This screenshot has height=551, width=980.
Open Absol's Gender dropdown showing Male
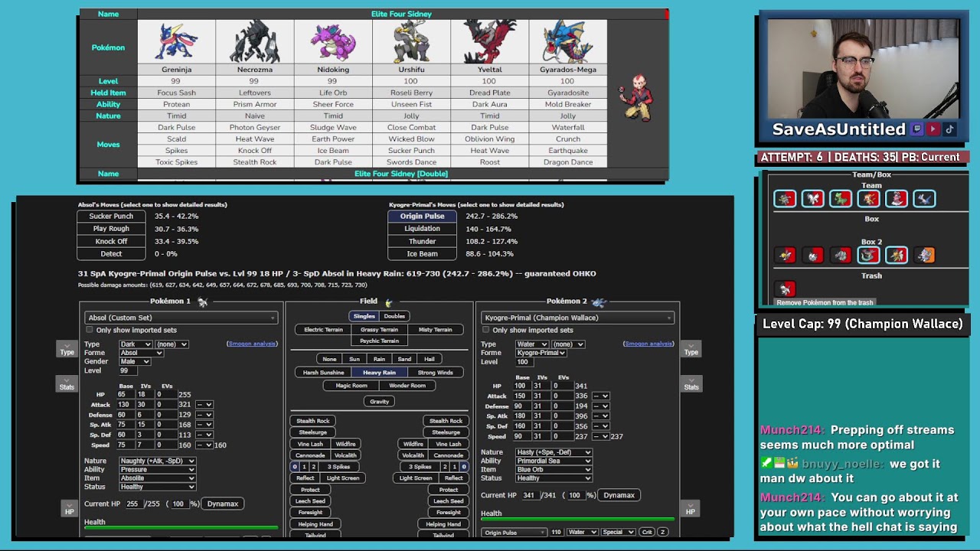135,361
